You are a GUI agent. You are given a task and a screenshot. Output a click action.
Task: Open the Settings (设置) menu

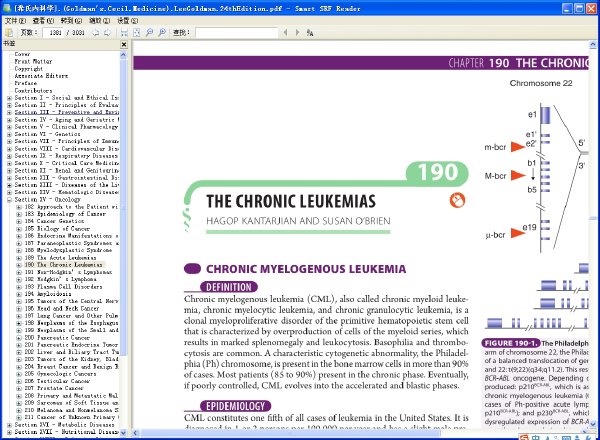[127, 20]
